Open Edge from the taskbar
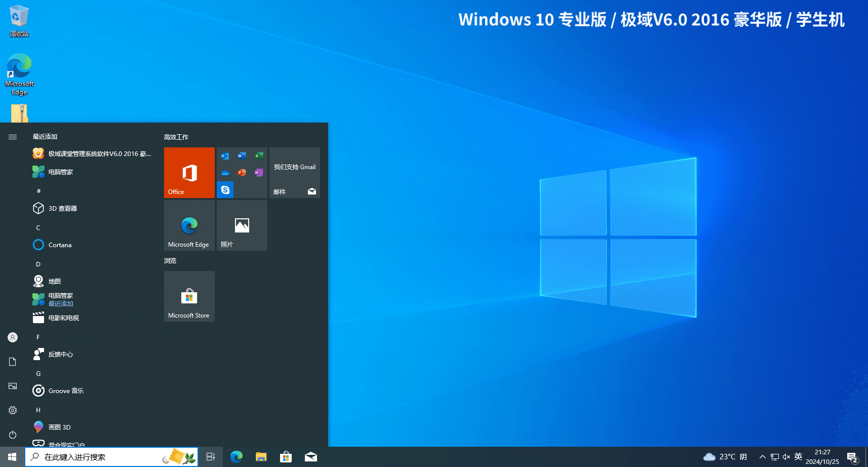This screenshot has height=467, width=868. point(236,457)
